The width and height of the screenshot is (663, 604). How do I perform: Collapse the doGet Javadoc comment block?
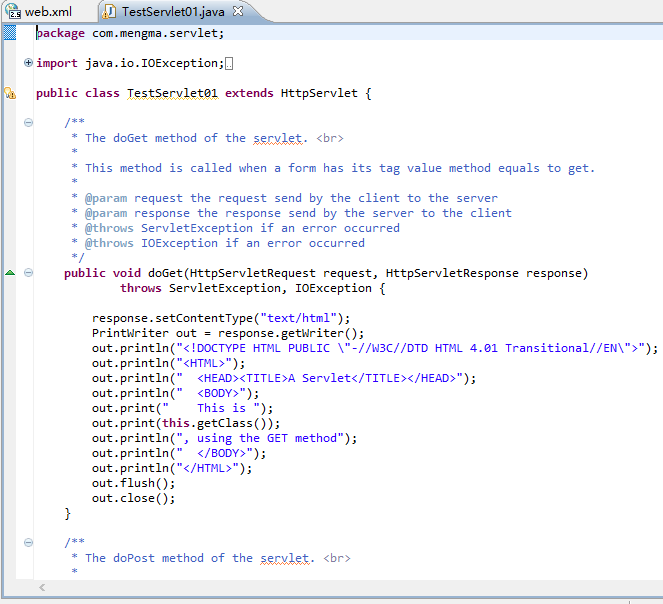[28, 123]
